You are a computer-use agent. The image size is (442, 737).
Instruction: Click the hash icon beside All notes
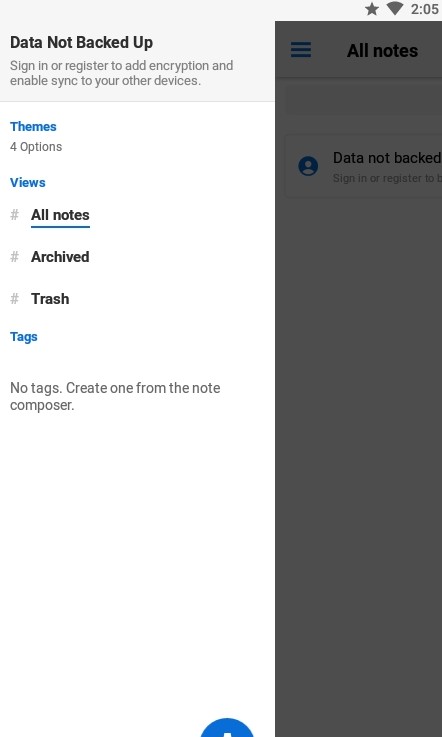coord(15,215)
